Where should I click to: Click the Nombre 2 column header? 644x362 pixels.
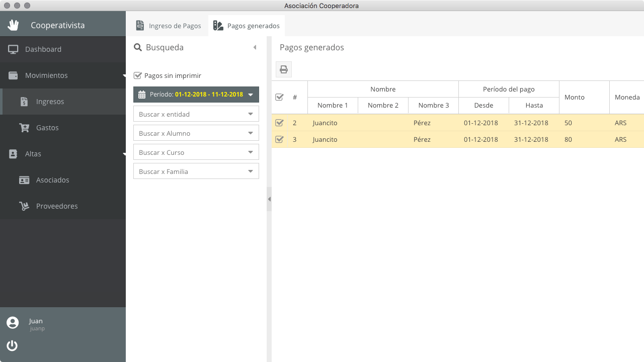[383, 106]
